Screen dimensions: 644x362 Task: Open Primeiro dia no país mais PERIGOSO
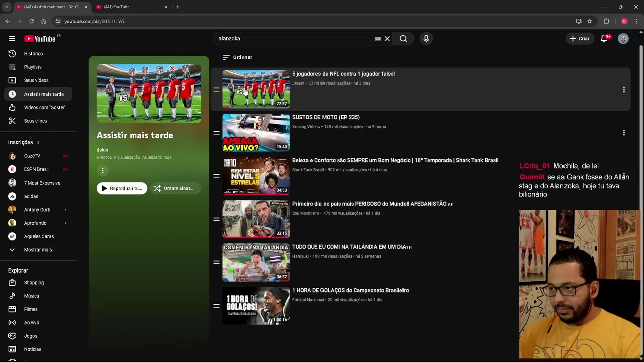(372, 204)
